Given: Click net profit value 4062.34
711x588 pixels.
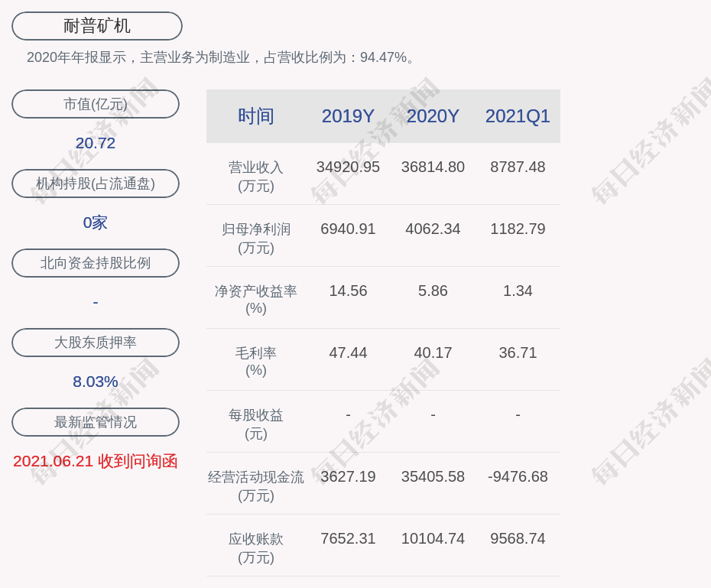Looking at the screenshot, I should coord(433,229).
